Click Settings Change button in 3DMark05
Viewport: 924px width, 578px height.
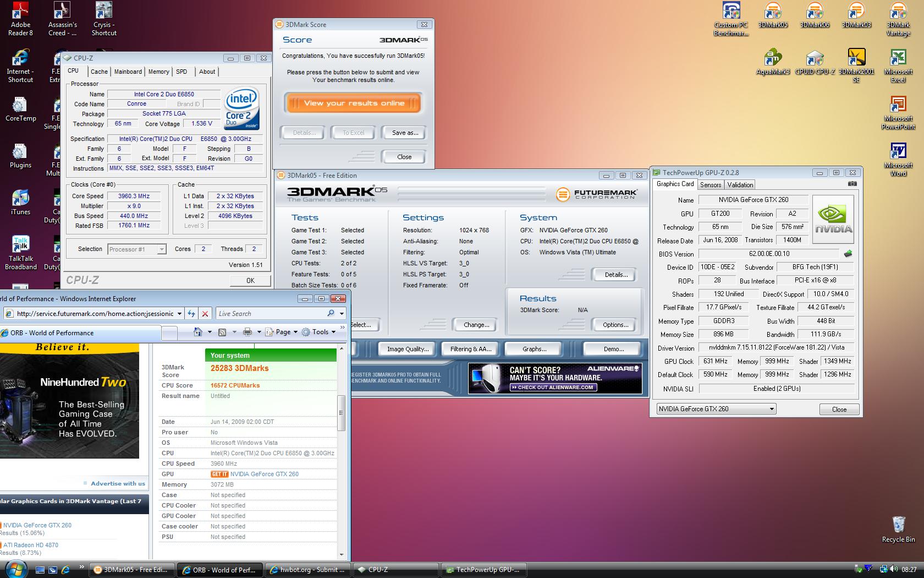(x=476, y=325)
